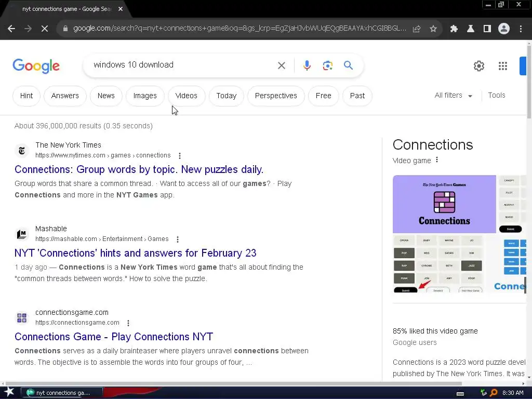Open more options beside Video game label

click(437, 160)
